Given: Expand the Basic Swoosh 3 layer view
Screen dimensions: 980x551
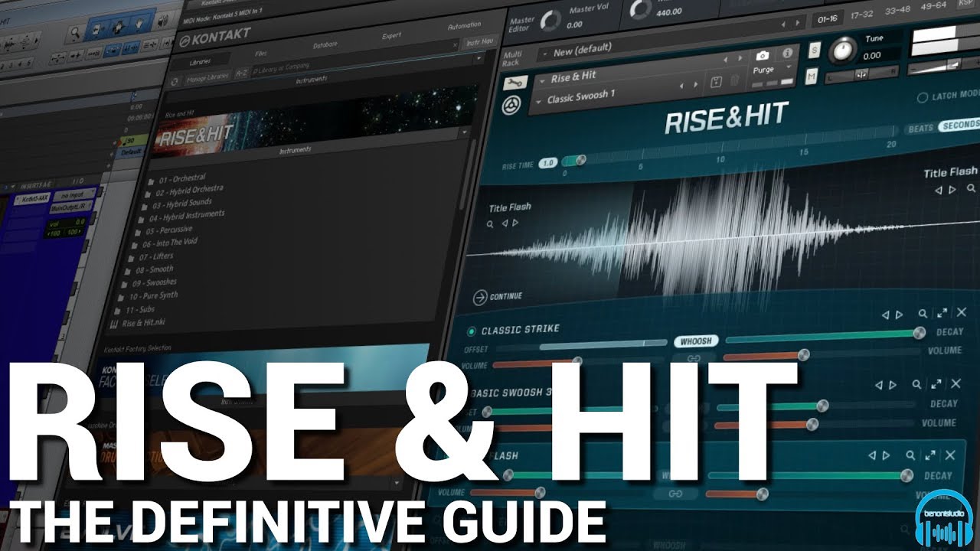Looking at the screenshot, I should 936,384.
